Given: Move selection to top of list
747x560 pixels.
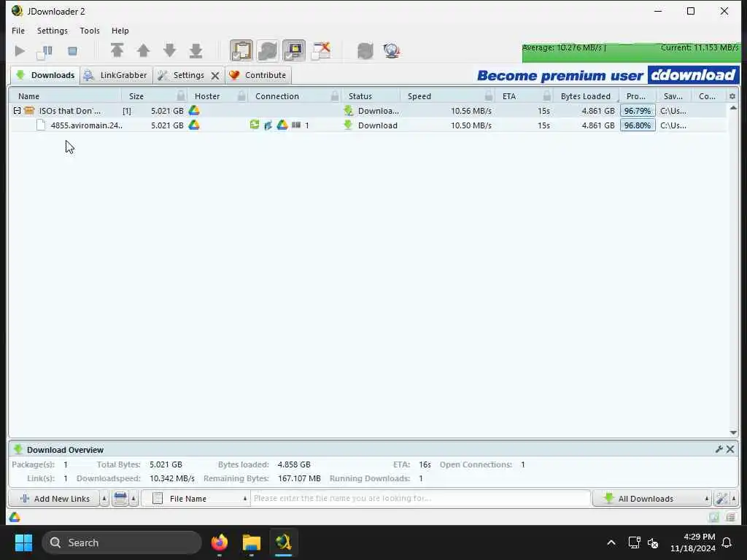Looking at the screenshot, I should [x=117, y=50].
